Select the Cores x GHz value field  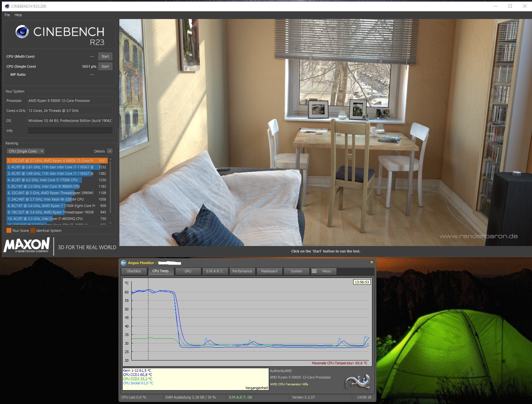click(70, 111)
